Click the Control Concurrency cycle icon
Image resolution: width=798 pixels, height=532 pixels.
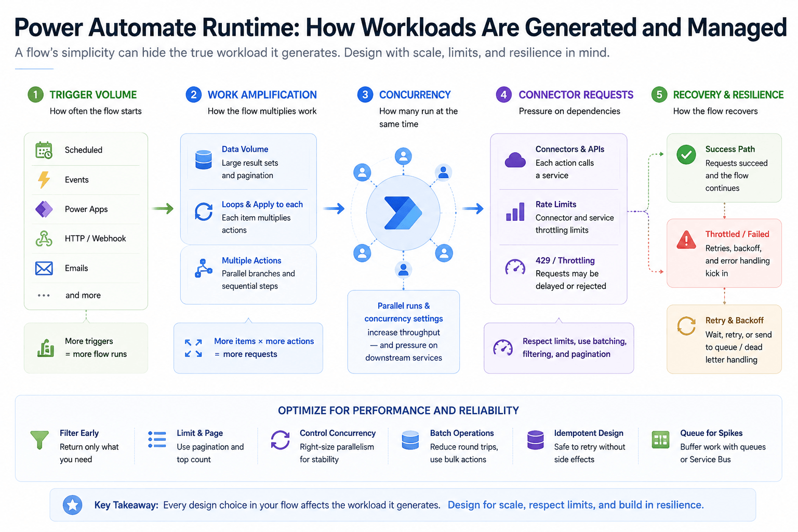[280, 440]
